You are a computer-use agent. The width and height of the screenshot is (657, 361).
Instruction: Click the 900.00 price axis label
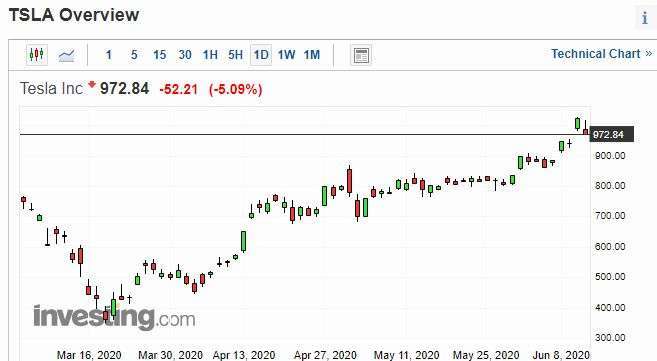pos(610,156)
